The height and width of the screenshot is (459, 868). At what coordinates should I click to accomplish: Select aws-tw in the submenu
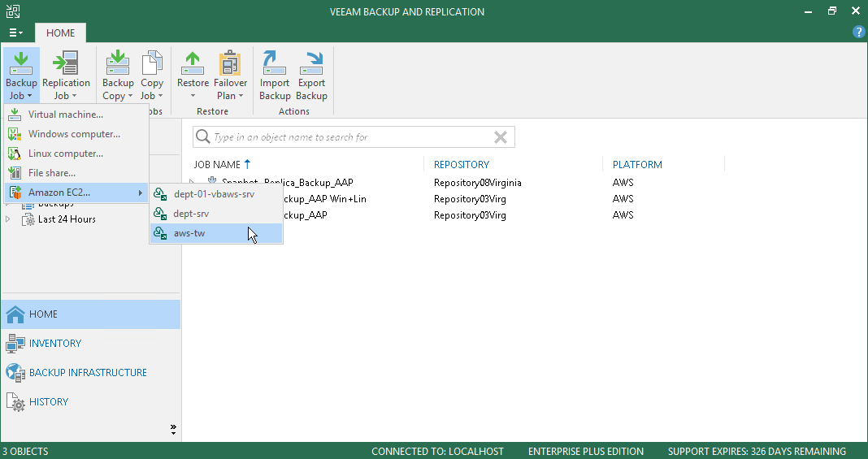tap(216, 233)
